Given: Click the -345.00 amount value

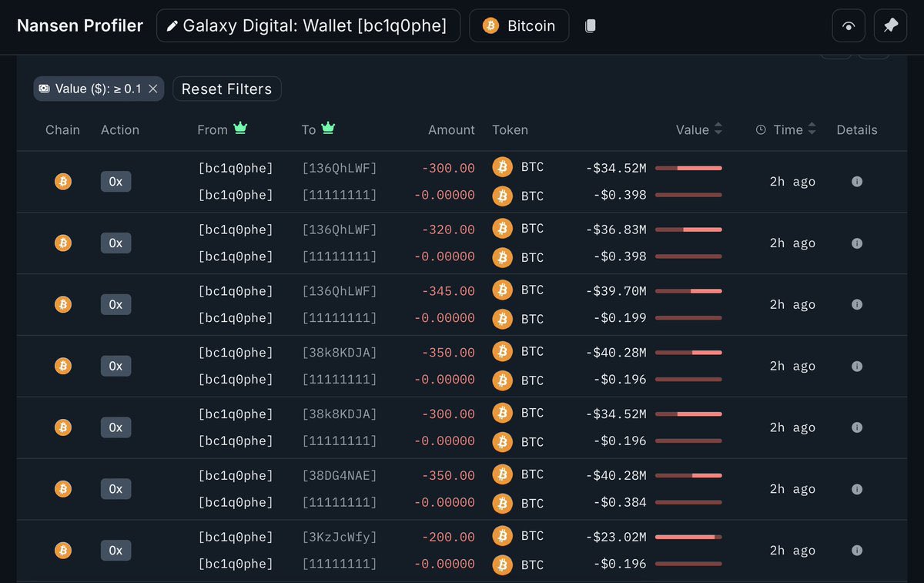Looking at the screenshot, I should point(448,291).
